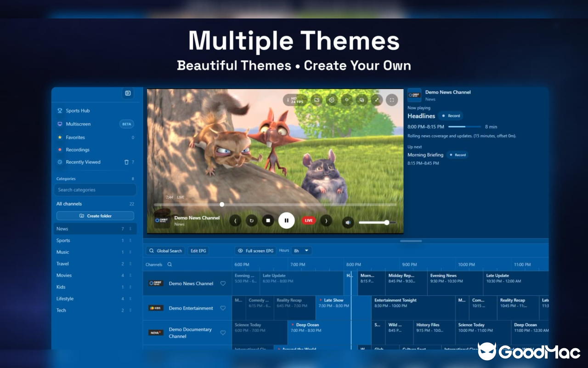
Task: Open the Hours 8h dropdown
Action: [302, 251]
